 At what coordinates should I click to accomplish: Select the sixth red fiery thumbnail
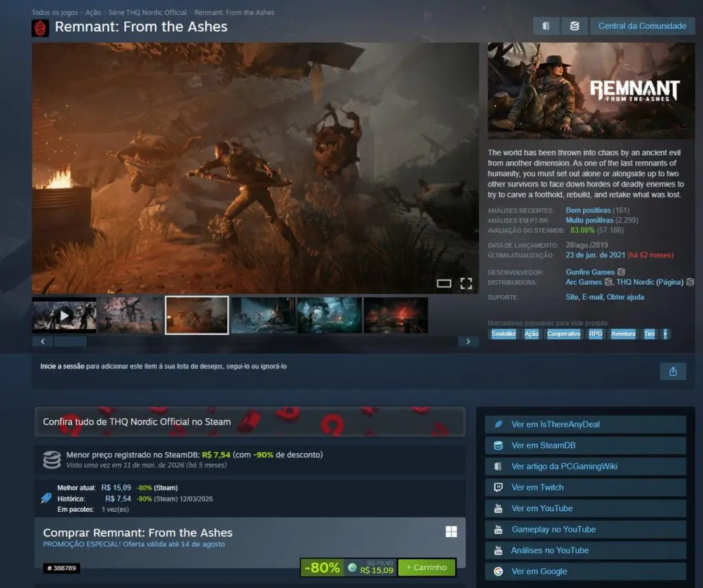click(x=396, y=315)
